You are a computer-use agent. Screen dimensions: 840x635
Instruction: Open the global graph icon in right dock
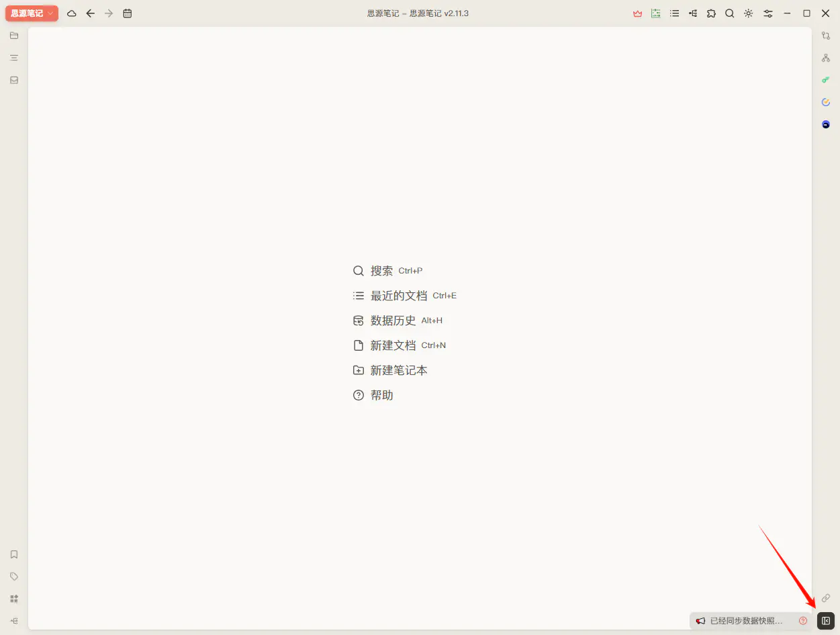pyautogui.click(x=826, y=58)
